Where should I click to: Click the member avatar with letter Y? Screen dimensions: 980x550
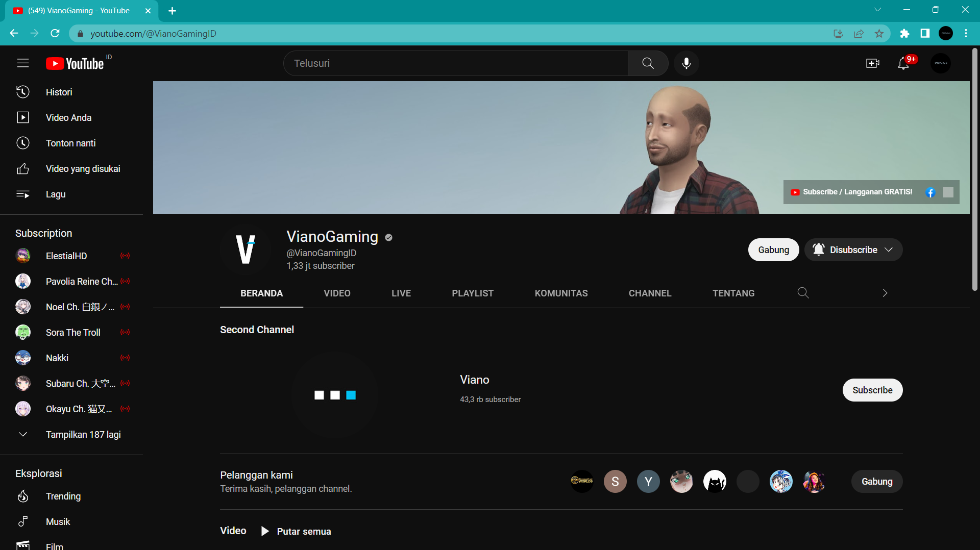click(x=648, y=482)
